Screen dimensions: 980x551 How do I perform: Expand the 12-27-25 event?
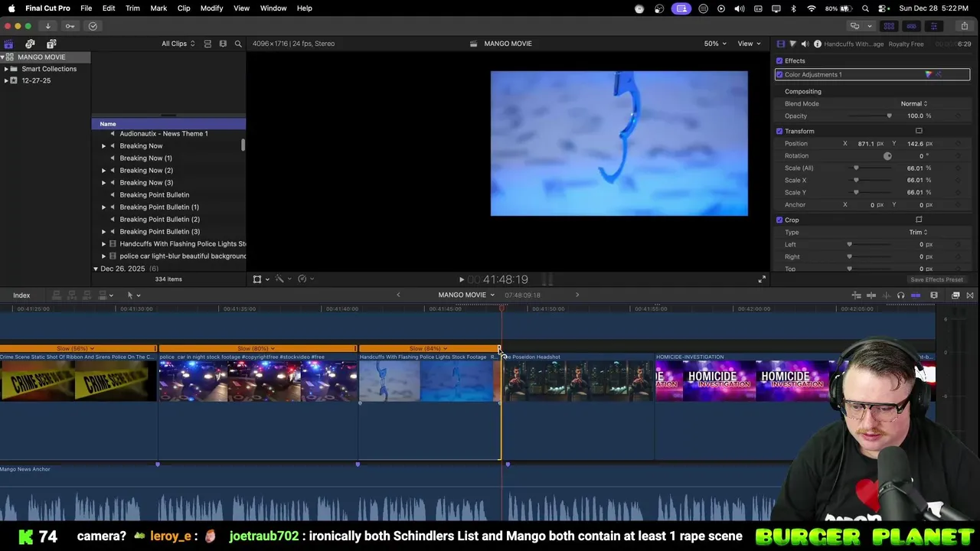[x=6, y=80]
